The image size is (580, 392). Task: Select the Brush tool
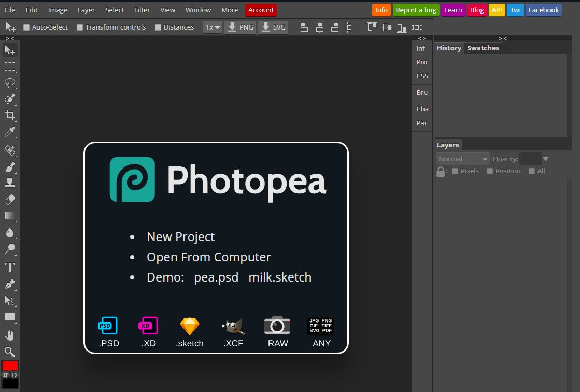(10, 167)
